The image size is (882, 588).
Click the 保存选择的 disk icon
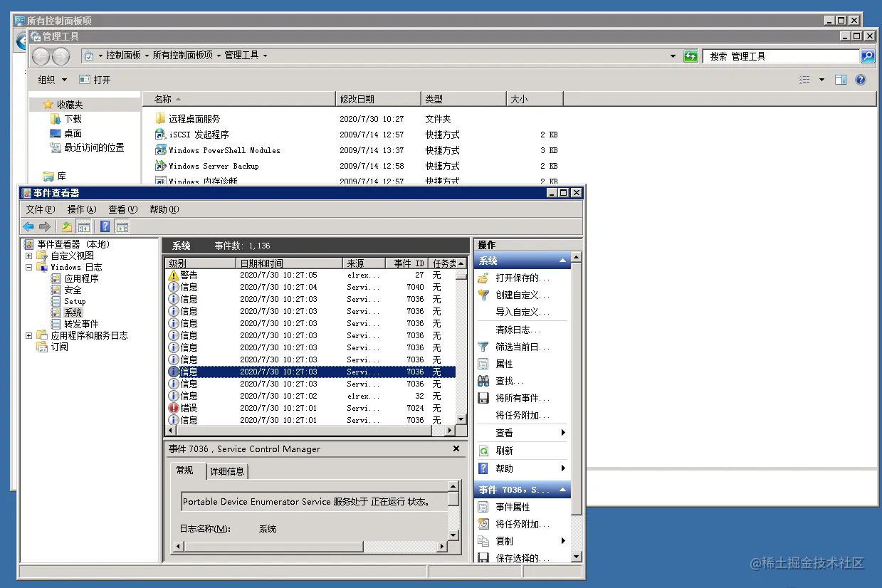(x=483, y=558)
